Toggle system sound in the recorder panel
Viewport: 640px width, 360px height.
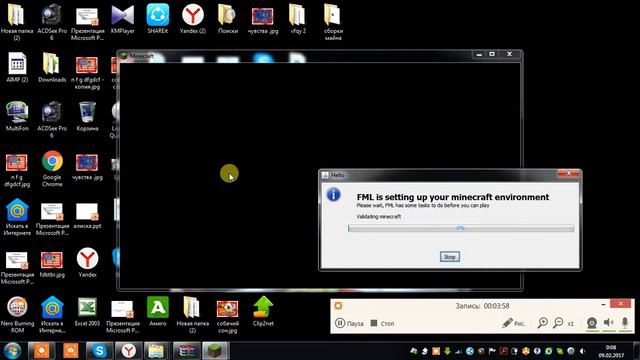[609, 323]
